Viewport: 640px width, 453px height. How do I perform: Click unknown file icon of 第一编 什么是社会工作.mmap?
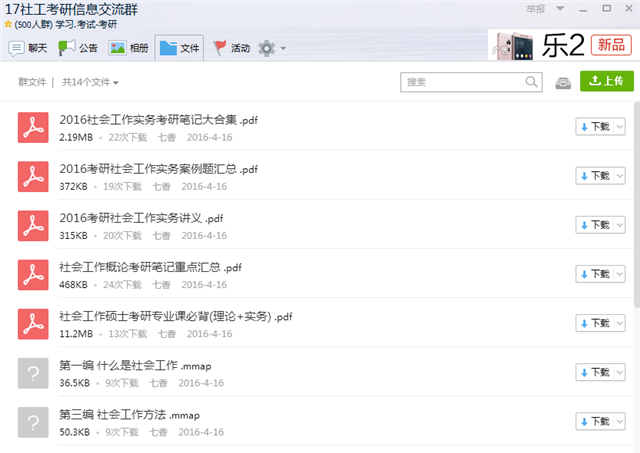point(34,373)
